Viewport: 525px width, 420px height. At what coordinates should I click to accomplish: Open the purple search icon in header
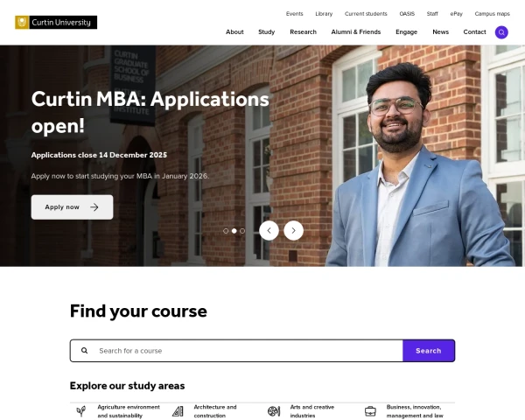501,32
